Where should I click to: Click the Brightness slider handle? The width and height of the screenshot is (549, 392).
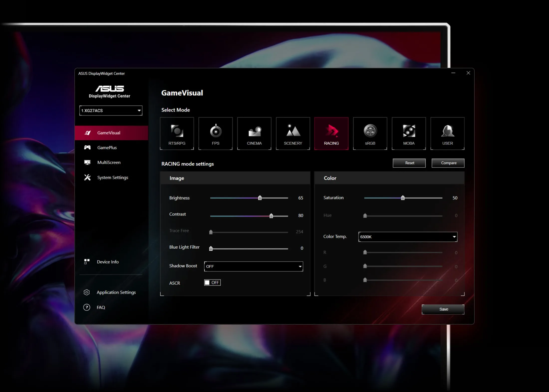click(x=260, y=198)
